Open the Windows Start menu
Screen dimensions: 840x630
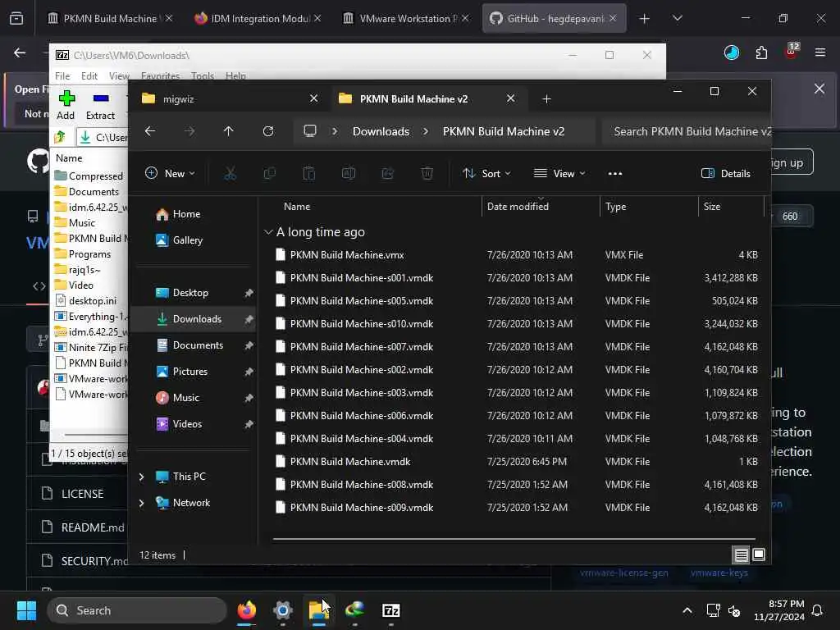(26, 610)
